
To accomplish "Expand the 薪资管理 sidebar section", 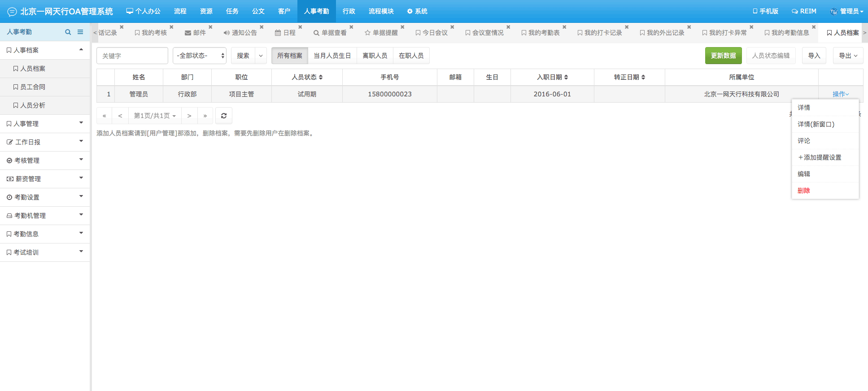I will (x=45, y=178).
